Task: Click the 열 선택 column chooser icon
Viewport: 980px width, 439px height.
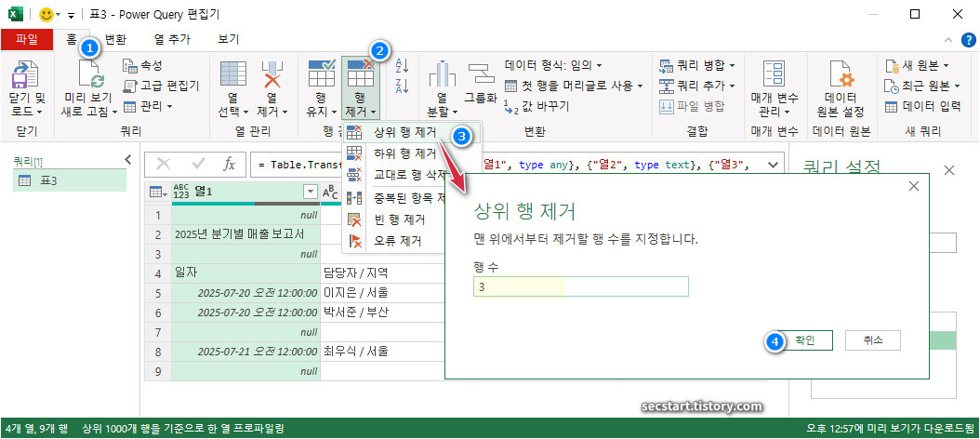Action: coord(232,73)
